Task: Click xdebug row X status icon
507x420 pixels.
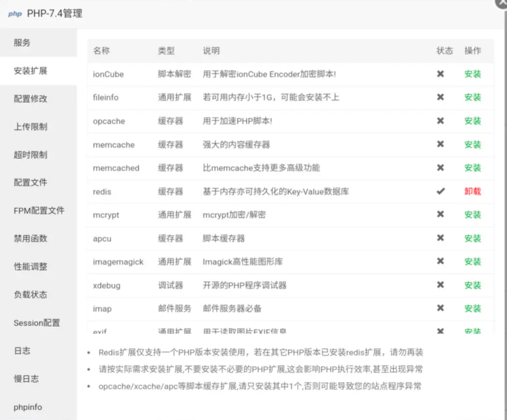Action: (440, 285)
